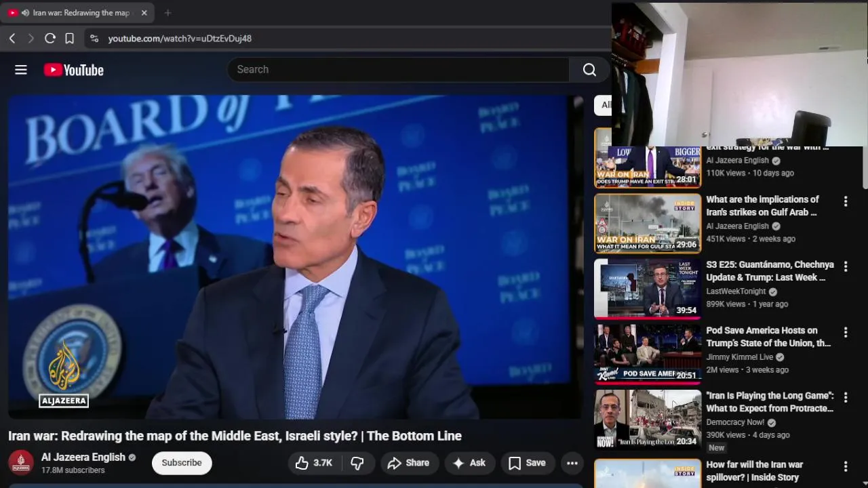Image resolution: width=868 pixels, height=488 pixels.
Task: Open options menu for Pod Save America video
Action: [845, 332]
